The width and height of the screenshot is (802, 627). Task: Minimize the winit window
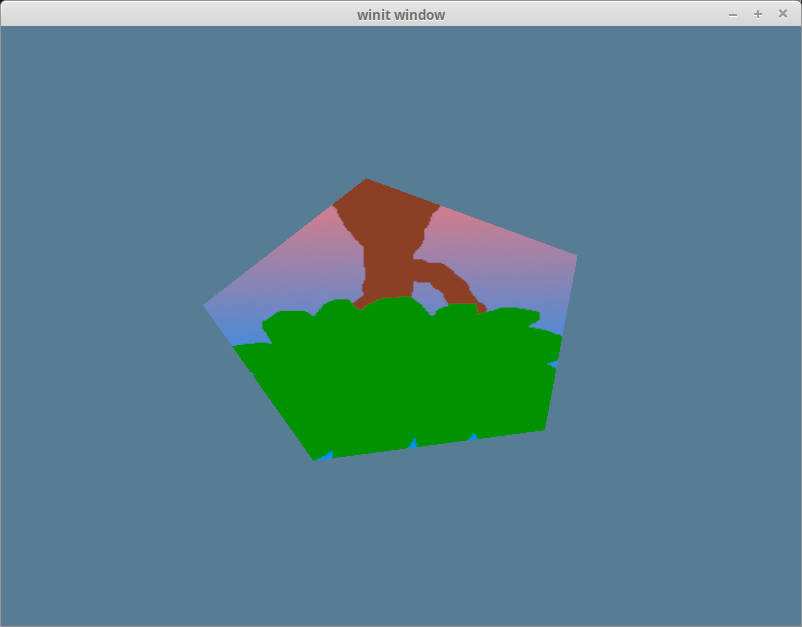click(x=733, y=14)
